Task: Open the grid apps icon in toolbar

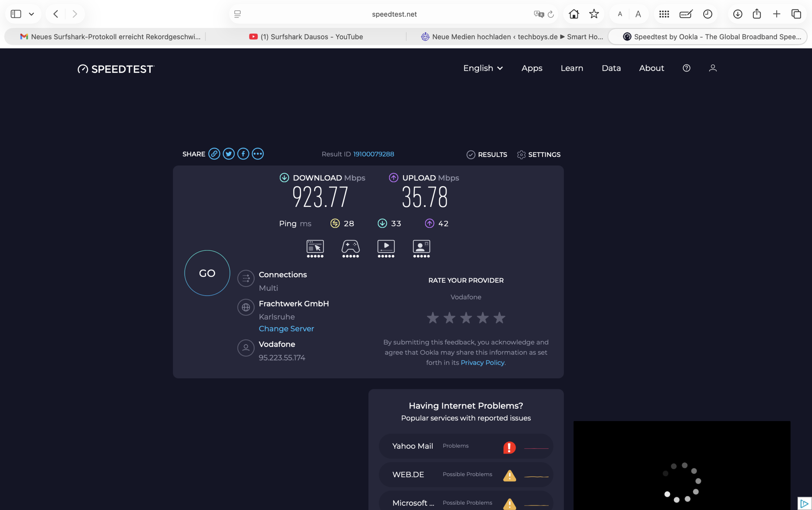Action: [664, 14]
